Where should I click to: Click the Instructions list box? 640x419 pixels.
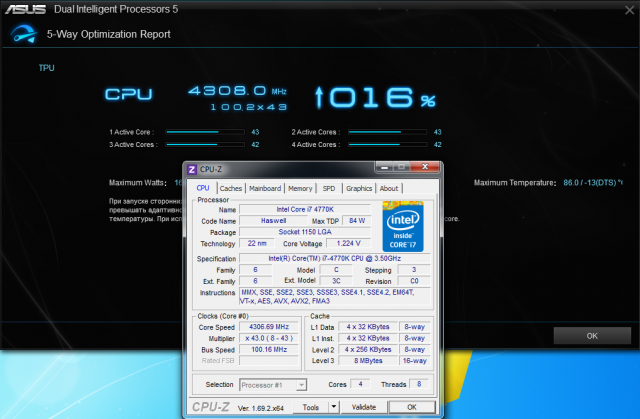pos(335,297)
